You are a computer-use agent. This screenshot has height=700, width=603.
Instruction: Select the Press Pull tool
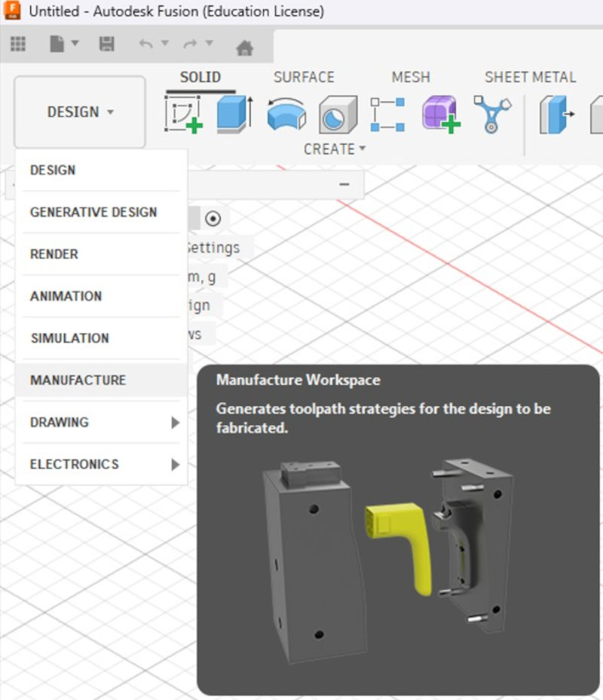pos(556,115)
